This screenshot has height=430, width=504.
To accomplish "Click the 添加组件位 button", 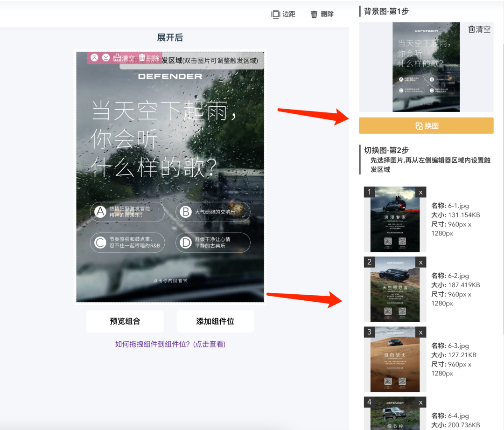I will point(215,321).
